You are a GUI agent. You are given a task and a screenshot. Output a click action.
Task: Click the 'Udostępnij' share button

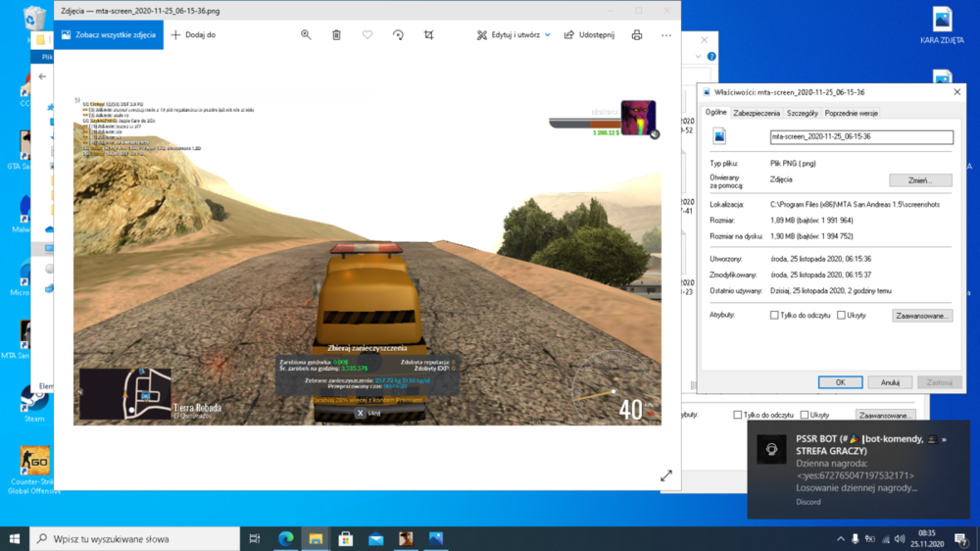tap(589, 35)
